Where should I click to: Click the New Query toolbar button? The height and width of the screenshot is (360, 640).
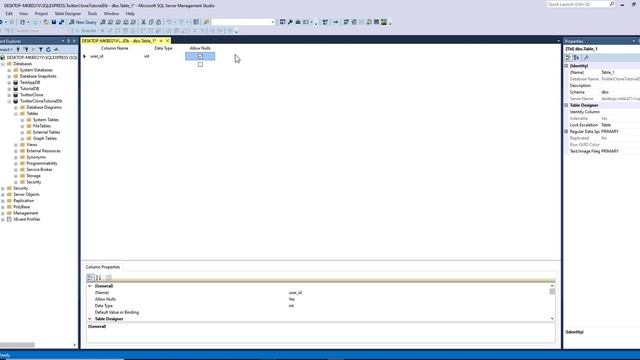click(x=83, y=22)
